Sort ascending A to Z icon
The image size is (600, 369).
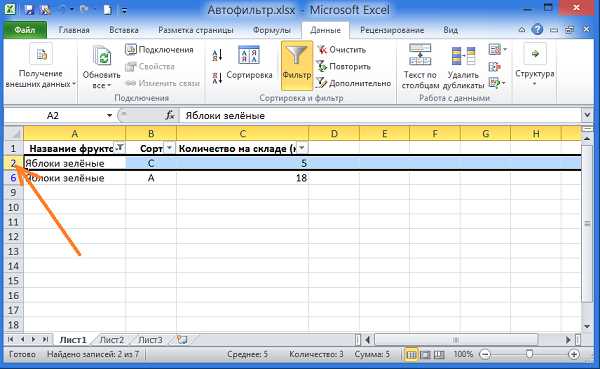(x=217, y=56)
